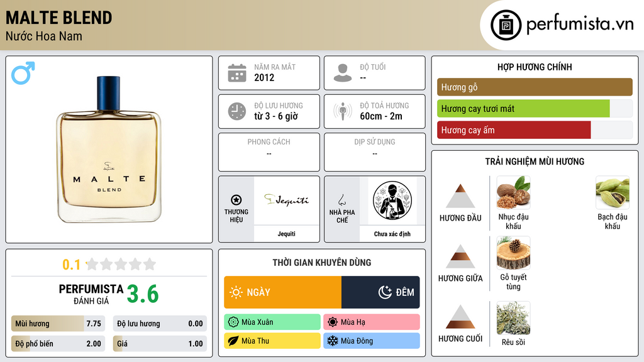Click the 60cm - 2m sillage value

coord(381,116)
